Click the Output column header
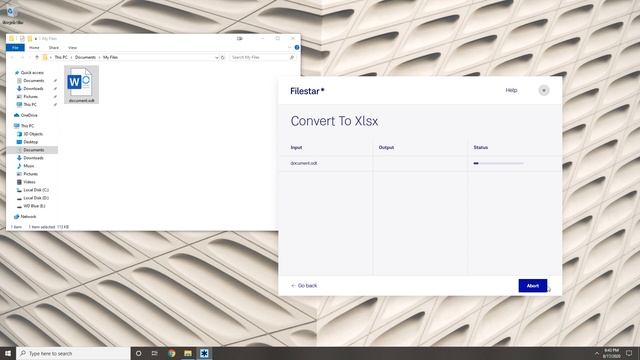 [x=386, y=147]
